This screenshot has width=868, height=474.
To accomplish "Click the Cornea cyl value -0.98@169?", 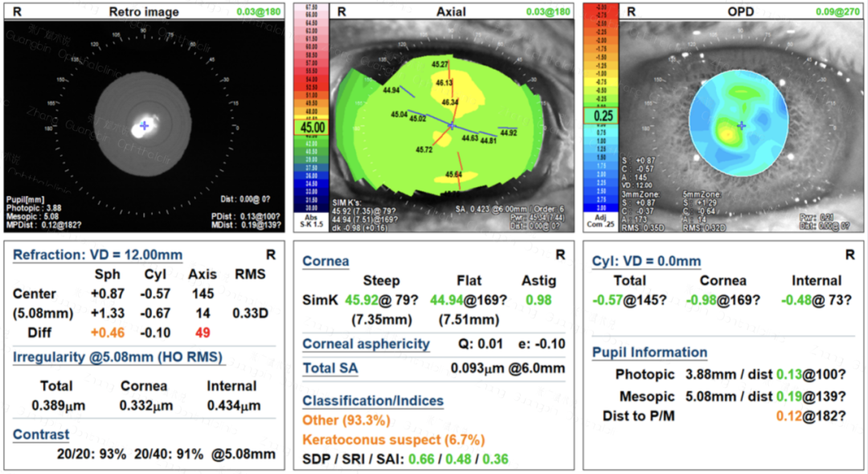I will point(723,300).
